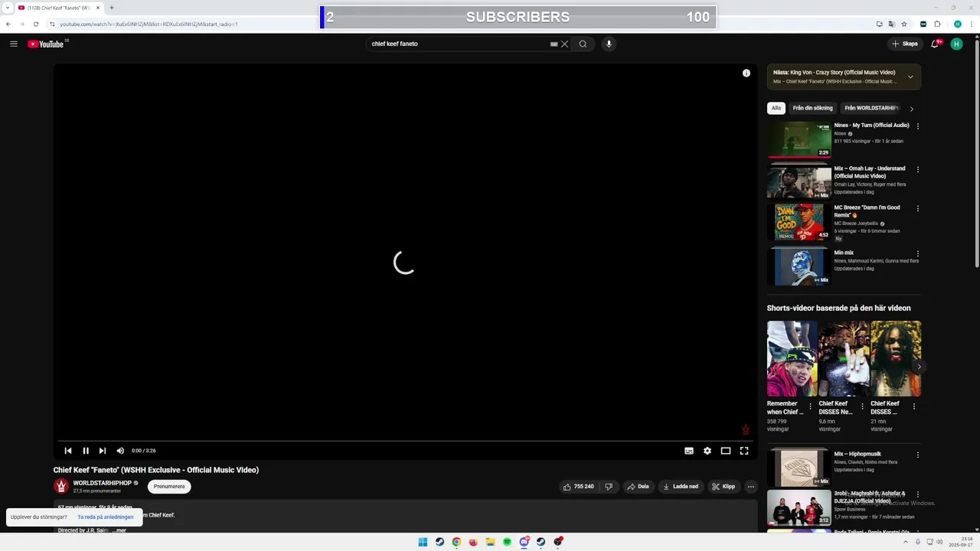
Task: Click the Skapa create button
Action: [905, 44]
